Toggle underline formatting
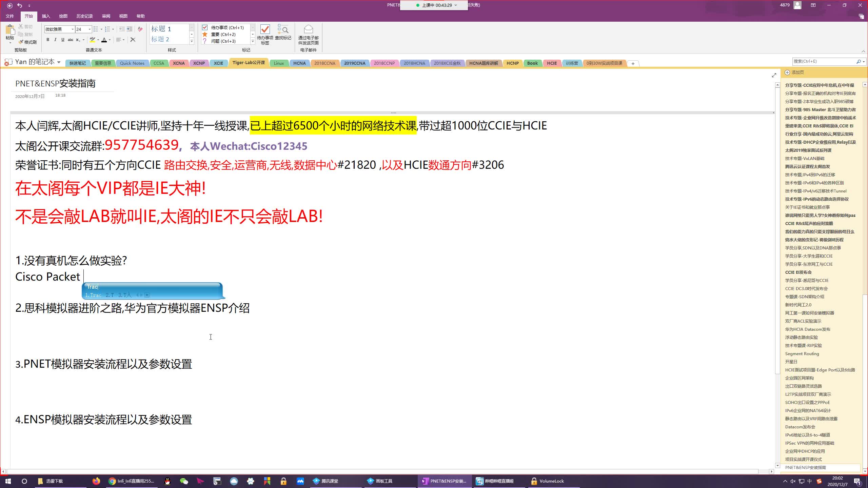This screenshot has height=488, width=868. (63, 40)
